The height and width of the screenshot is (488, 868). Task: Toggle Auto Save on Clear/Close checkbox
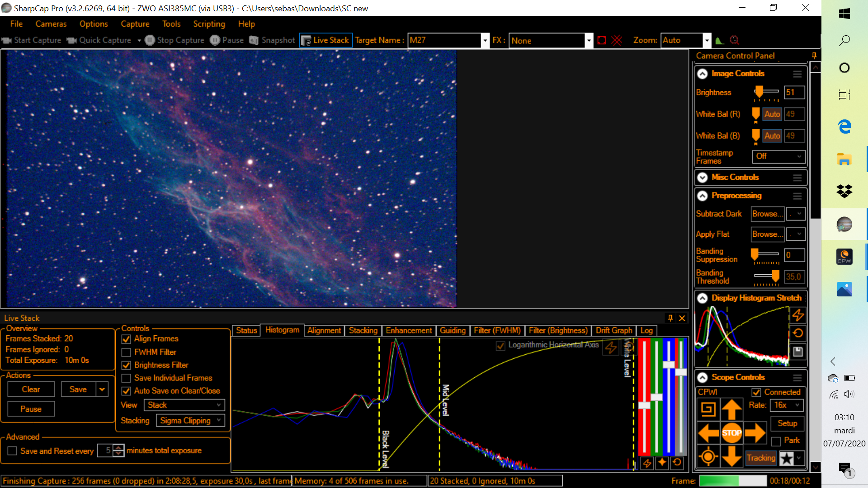coord(126,391)
